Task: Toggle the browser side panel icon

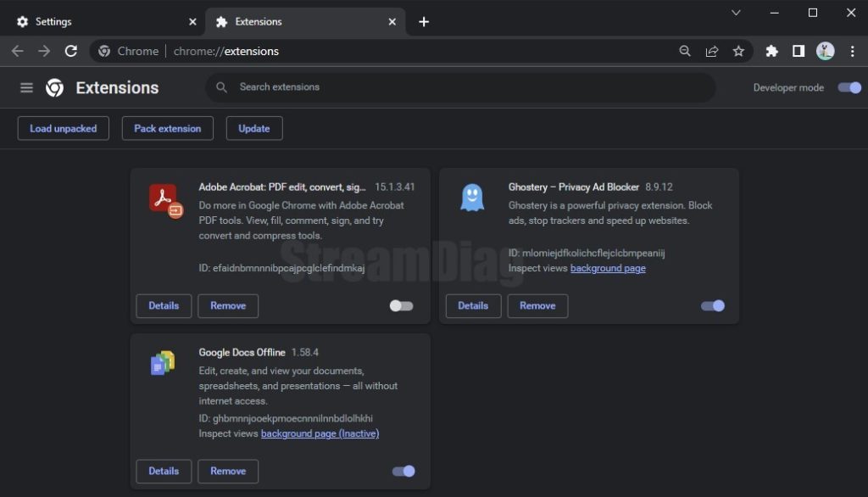Action: pos(798,51)
